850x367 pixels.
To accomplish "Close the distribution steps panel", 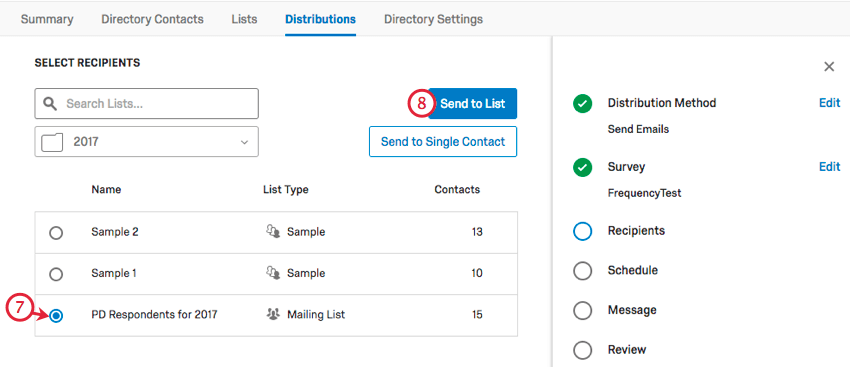I will [829, 67].
